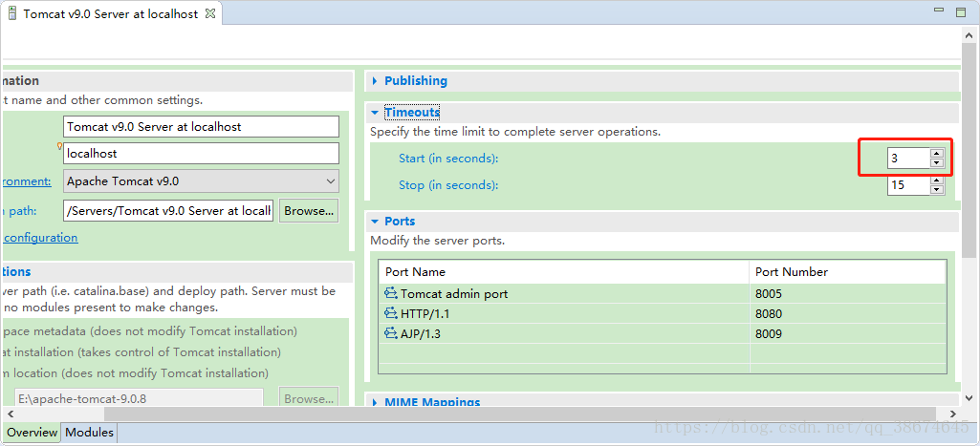
Task: Select the HTTP/1.1 port row
Action: pyautogui.click(x=662, y=313)
